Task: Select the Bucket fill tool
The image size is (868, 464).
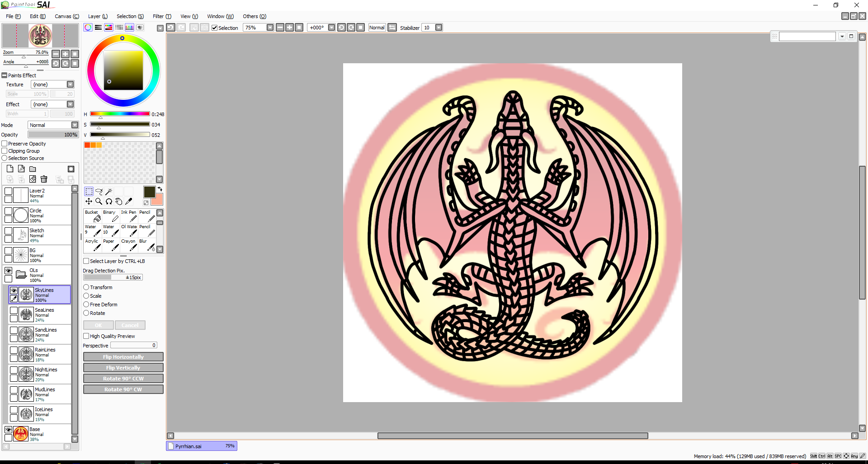Action: pos(93,216)
